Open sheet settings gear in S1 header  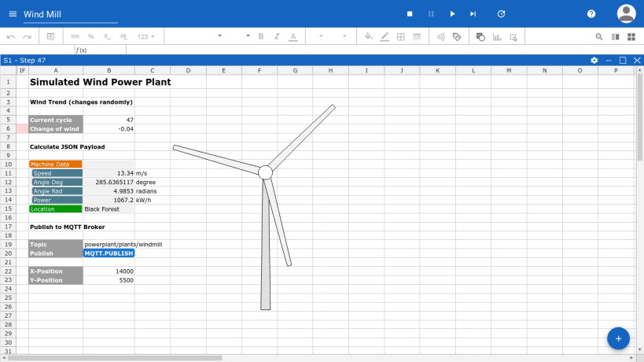pos(594,60)
